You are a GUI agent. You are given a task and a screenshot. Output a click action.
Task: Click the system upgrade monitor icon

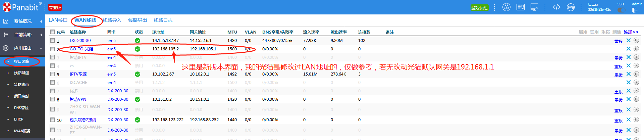534,7
